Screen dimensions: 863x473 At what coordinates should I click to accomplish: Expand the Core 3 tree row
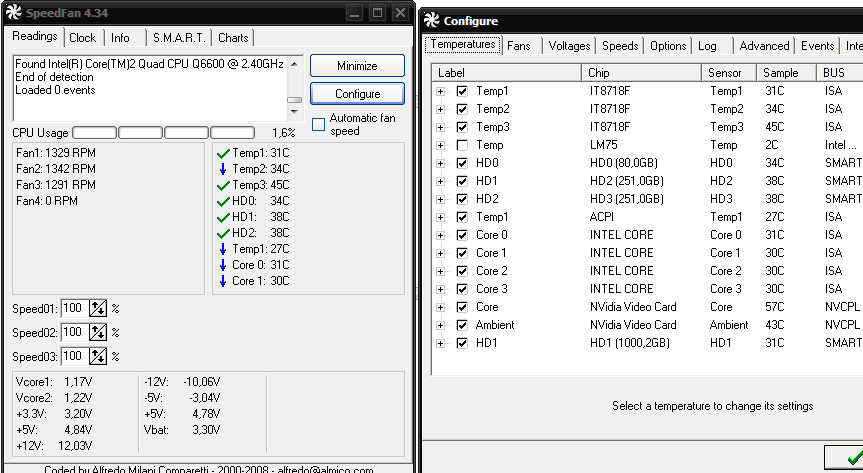(440, 289)
